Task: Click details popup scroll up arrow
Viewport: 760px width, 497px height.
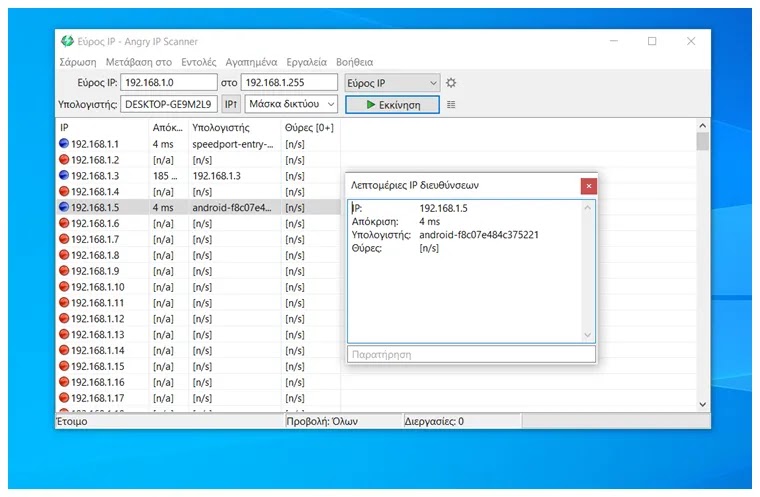Action: point(587,208)
